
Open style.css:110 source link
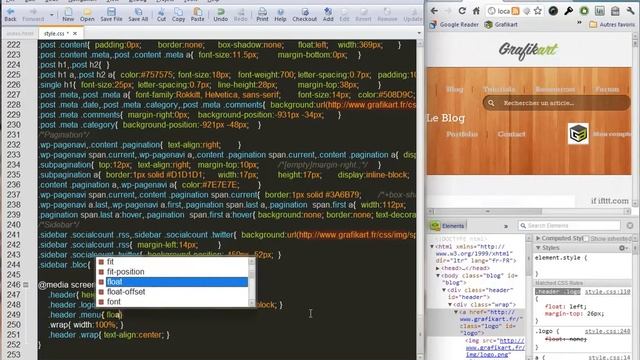[607, 292]
